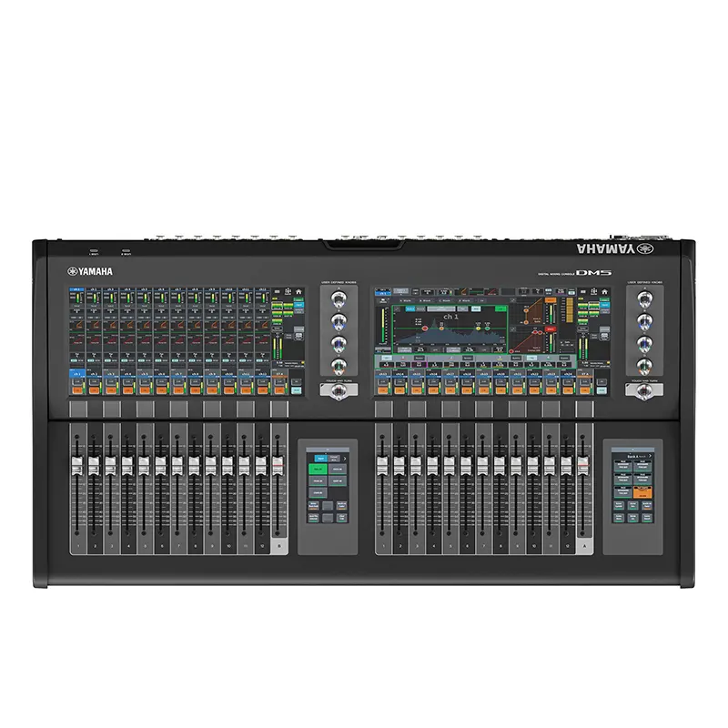The height and width of the screenshot is (728, 728).
Task: Open the mixer icon beside Home on the left screen
Action: (288, 291)
